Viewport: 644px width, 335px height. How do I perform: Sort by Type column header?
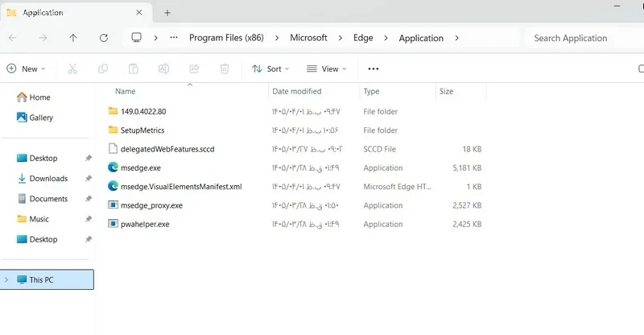(x=371, y=91)
